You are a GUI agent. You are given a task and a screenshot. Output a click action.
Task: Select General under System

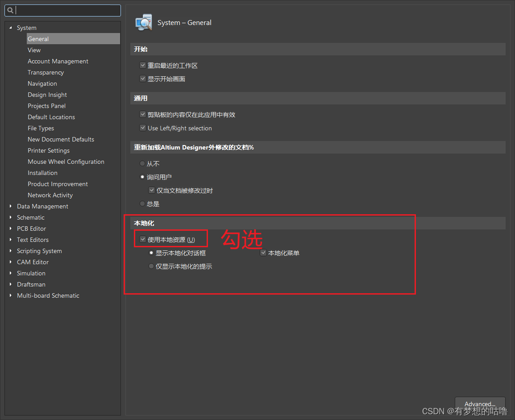point(73,39)
